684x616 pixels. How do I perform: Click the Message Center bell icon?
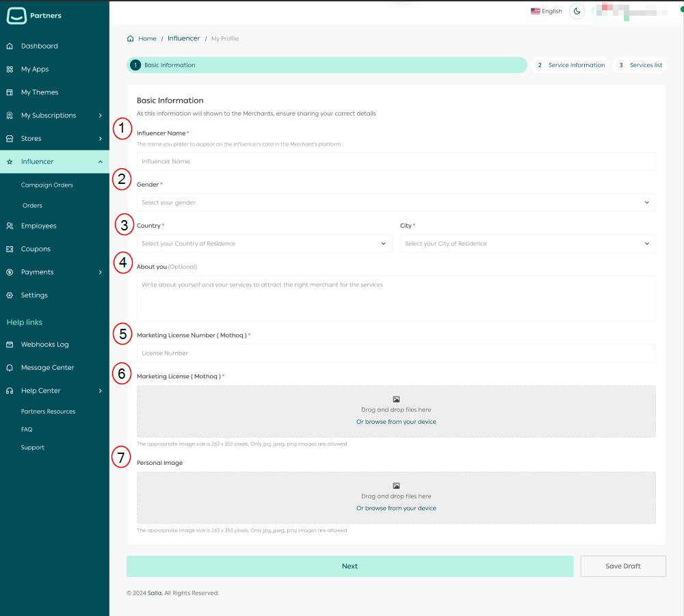point(10,368)
